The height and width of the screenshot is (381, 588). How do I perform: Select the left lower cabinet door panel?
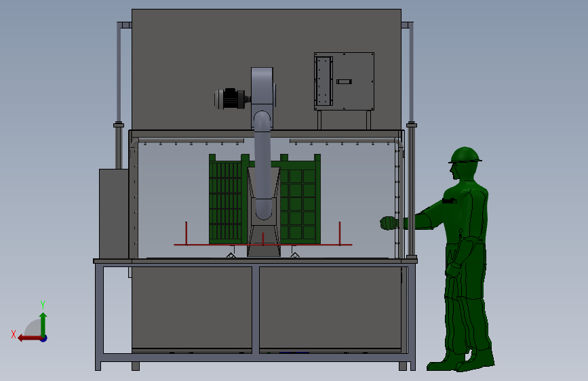pyautogui.click(x=192, y=308)
